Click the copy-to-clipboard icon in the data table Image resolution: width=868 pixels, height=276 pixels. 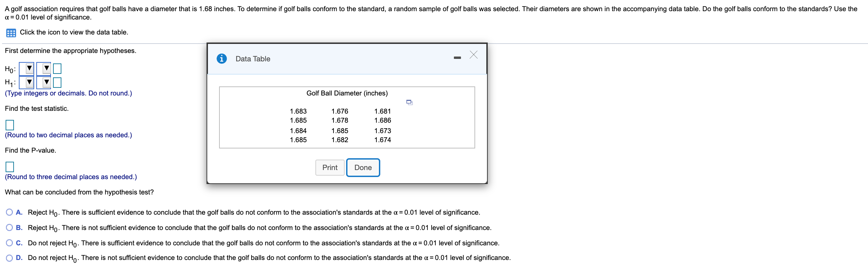tap(410, 102)
